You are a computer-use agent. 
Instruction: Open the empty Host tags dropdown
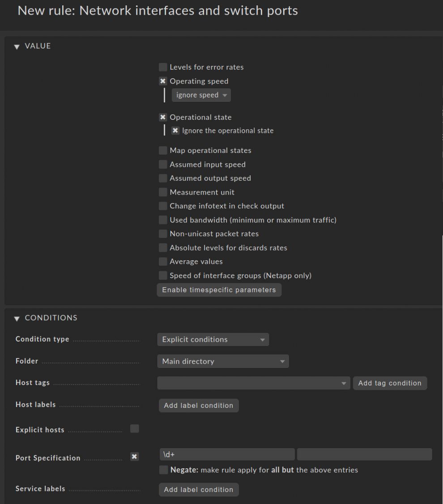point(254,383)
